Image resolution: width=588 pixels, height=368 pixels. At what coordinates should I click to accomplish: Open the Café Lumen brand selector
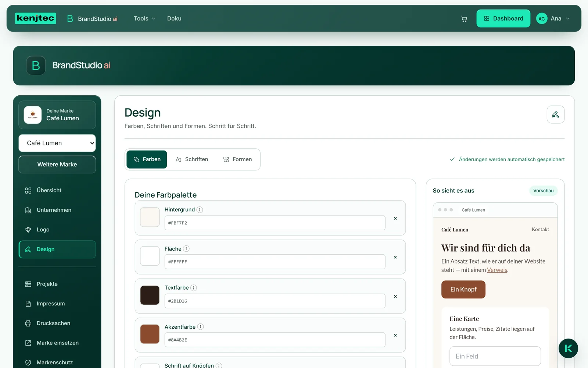[57, 143]
